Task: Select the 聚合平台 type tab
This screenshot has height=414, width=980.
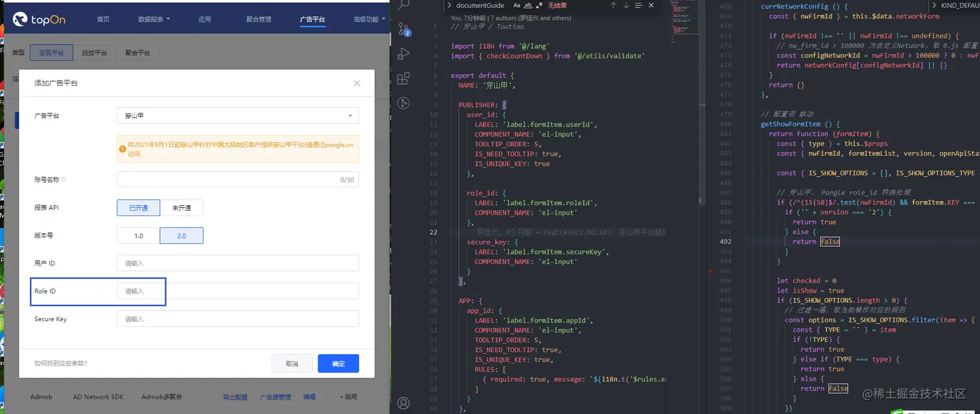Action: (x=137, y=53)
